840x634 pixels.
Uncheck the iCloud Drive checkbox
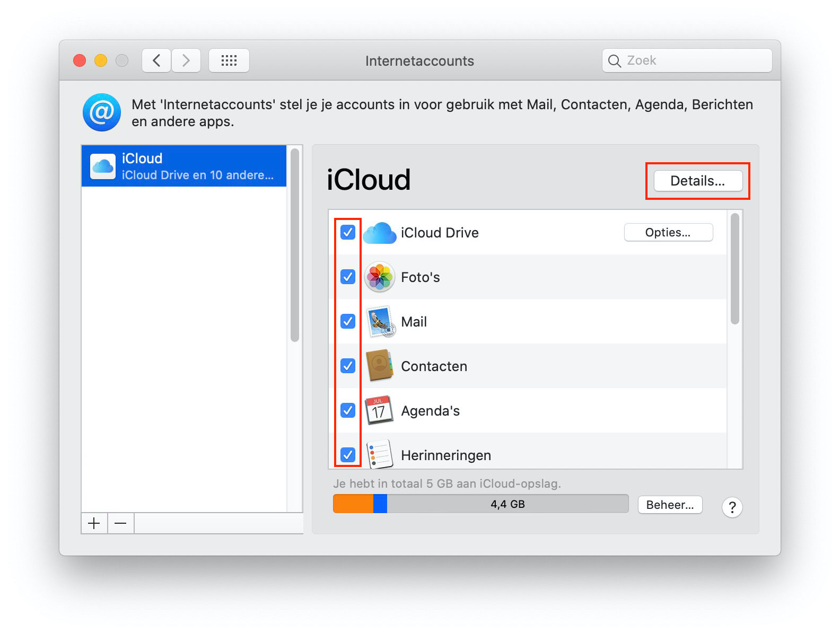[348, 232]
